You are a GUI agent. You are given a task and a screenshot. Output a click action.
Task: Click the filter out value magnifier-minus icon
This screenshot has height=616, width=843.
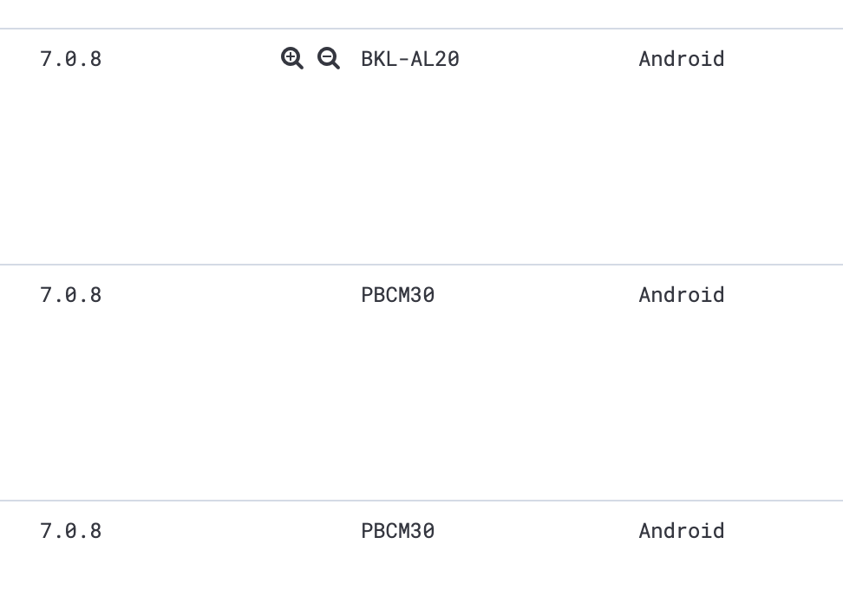329,58
